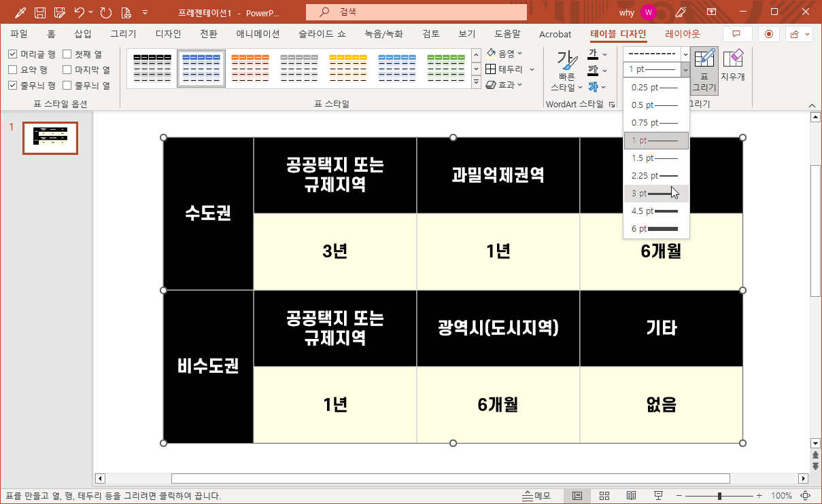822x504 pixels.
Task: Switch to reading view icon
Action: tap(631, 496)
